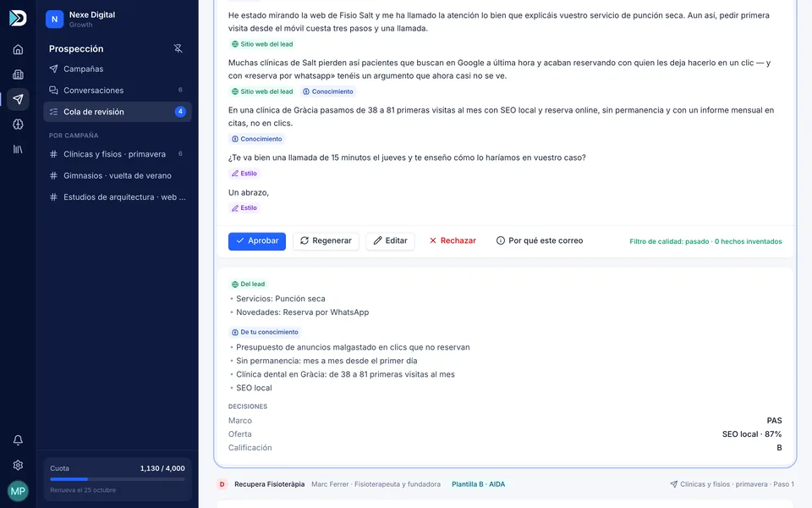Click the D avatar of Recupera Fisioteràpia
812x508 pixels.
click(x=222, y=484)
